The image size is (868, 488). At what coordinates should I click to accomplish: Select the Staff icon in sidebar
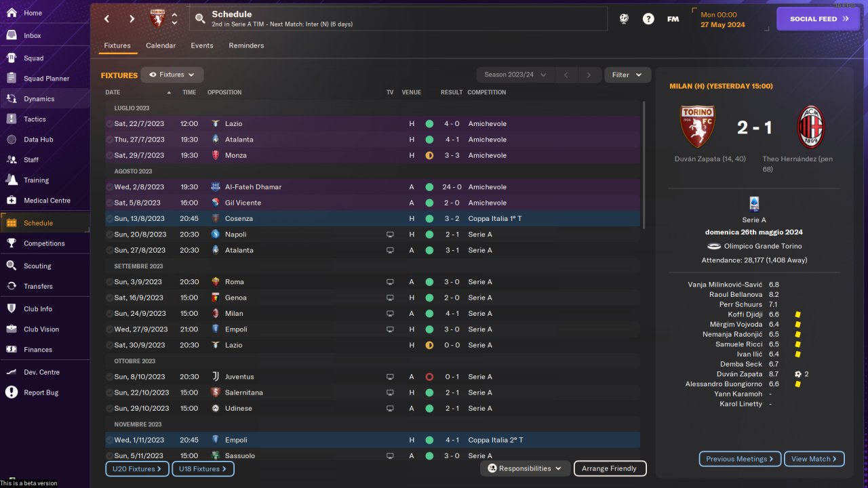click(x=11, y=159)
